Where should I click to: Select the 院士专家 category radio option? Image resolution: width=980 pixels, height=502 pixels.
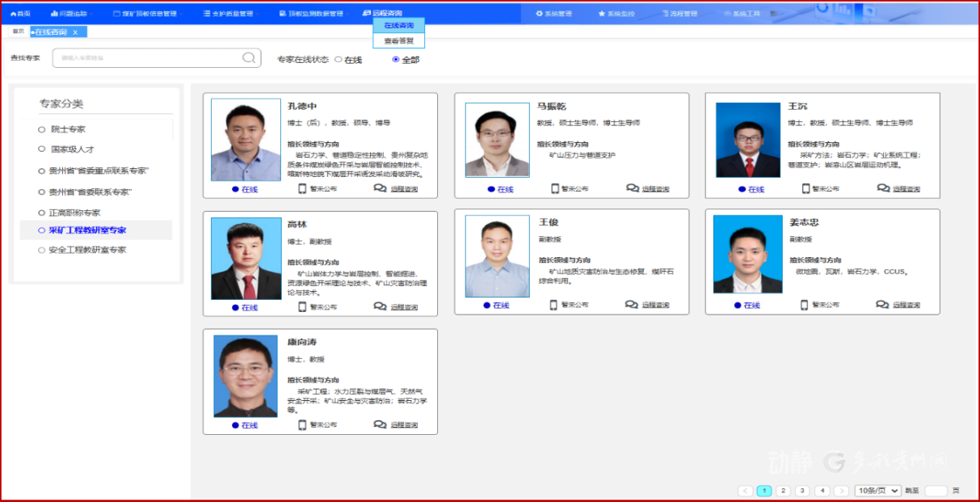41,129
